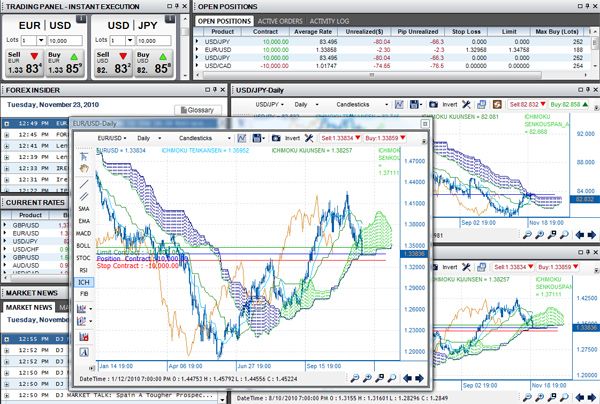Click the line chart icon in EUR/USD toolbar
Image resolution: width=600 pixels, height=404 pixels.
click(242, 138)
